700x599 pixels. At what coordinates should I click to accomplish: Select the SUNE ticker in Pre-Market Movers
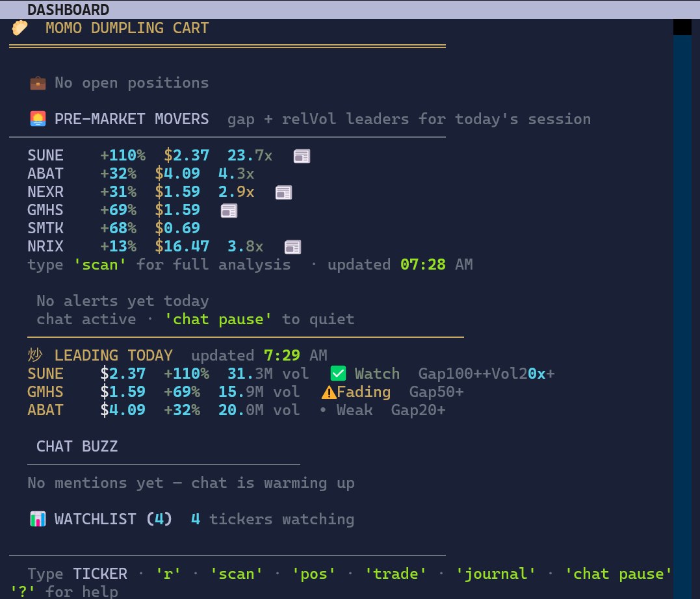point(45,155)
